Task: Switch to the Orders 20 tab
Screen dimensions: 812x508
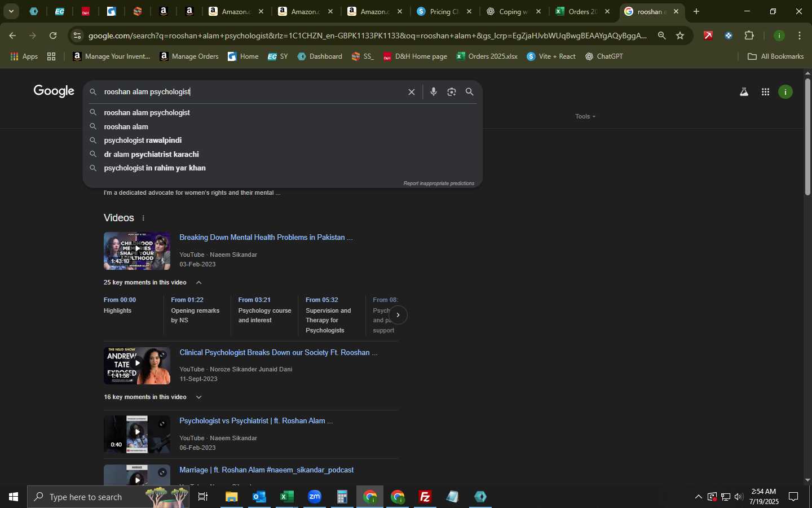Action: click(582, 11)
